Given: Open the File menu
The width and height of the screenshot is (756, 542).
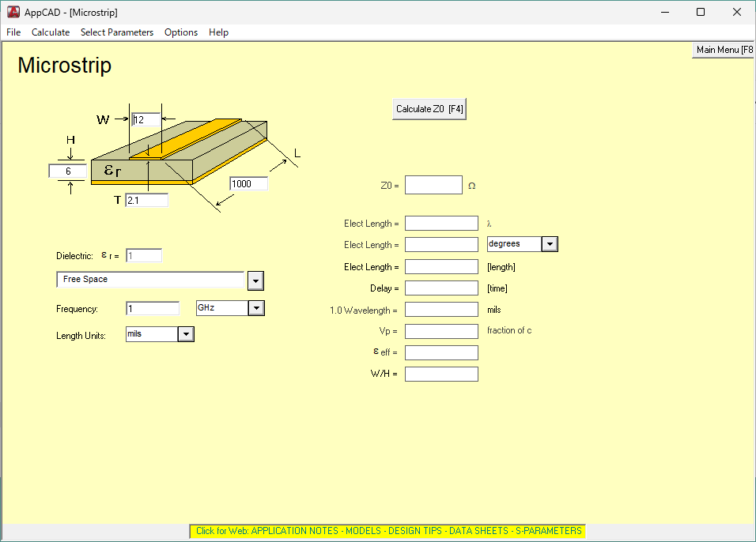Looking at the screenshot, I should 13,32.
